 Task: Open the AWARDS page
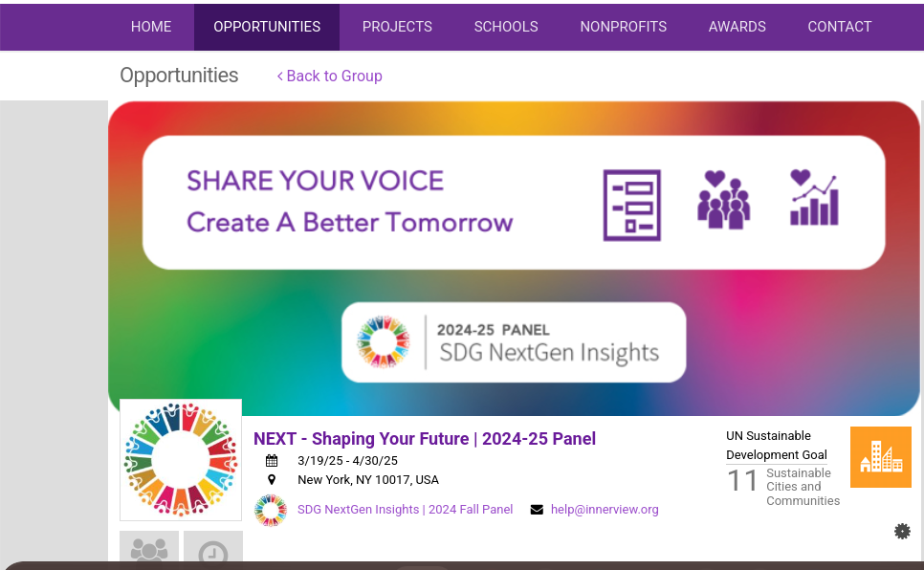737,27
